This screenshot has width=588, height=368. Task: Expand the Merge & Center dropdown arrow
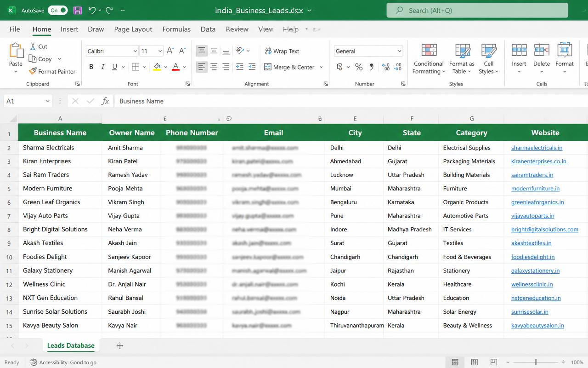point(321,67)
